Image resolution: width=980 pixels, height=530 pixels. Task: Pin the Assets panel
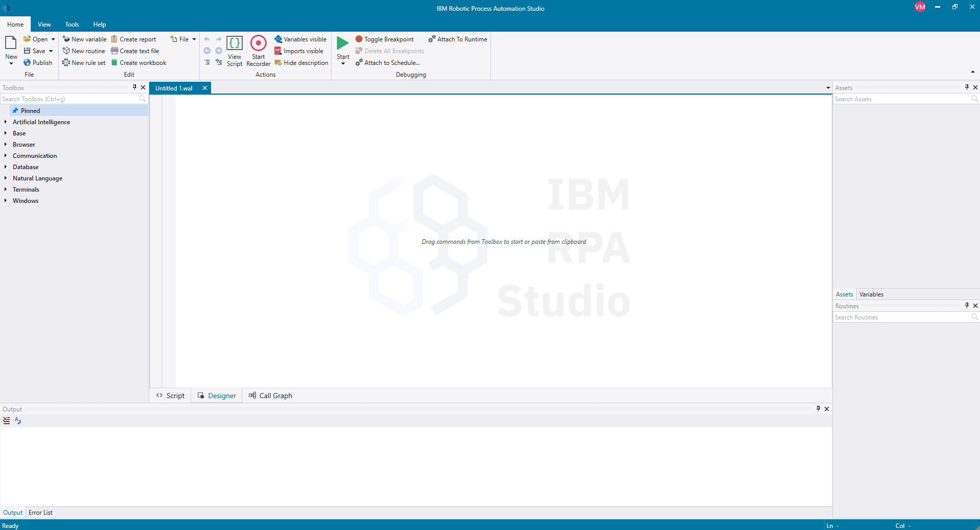pyautogui.click(x=967, y=87)
